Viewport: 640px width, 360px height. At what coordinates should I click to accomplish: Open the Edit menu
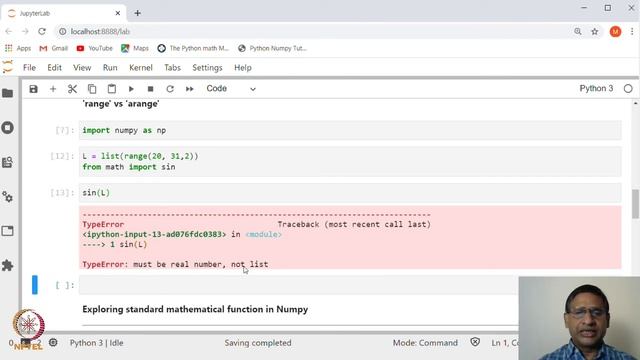54,68
